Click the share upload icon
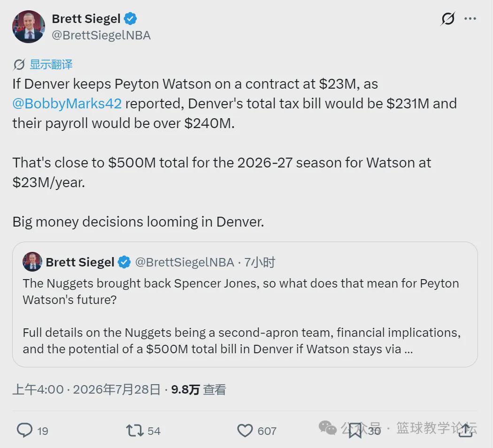The width and height of the screenshot is (493, 448). [466, 430]
